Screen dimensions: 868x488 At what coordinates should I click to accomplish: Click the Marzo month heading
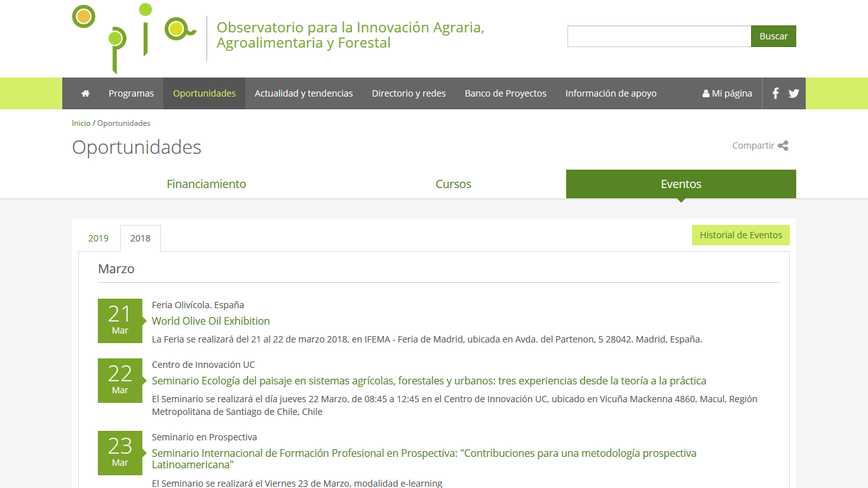116,269
